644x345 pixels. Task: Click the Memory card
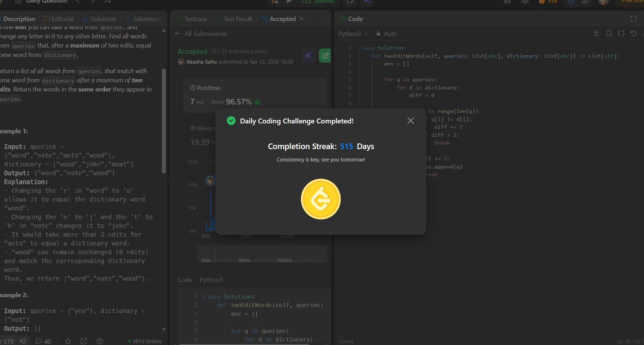click(x=200, y=135)
